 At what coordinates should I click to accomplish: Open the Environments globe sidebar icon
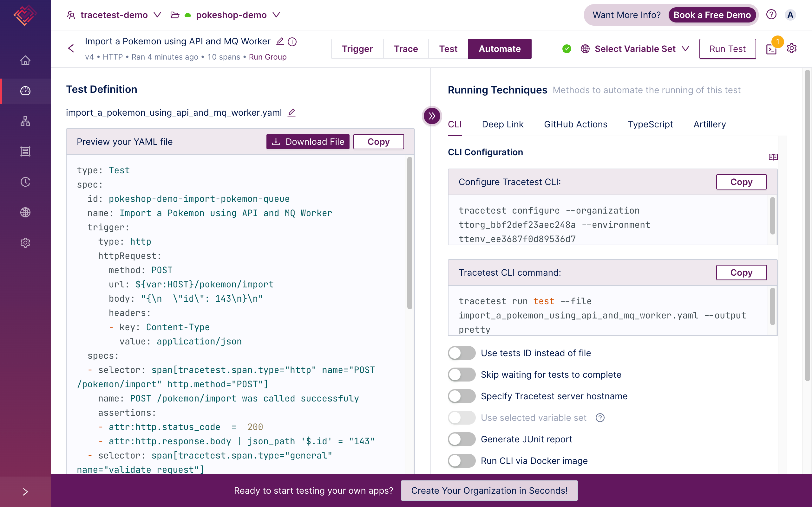click(x=25, y=212)
